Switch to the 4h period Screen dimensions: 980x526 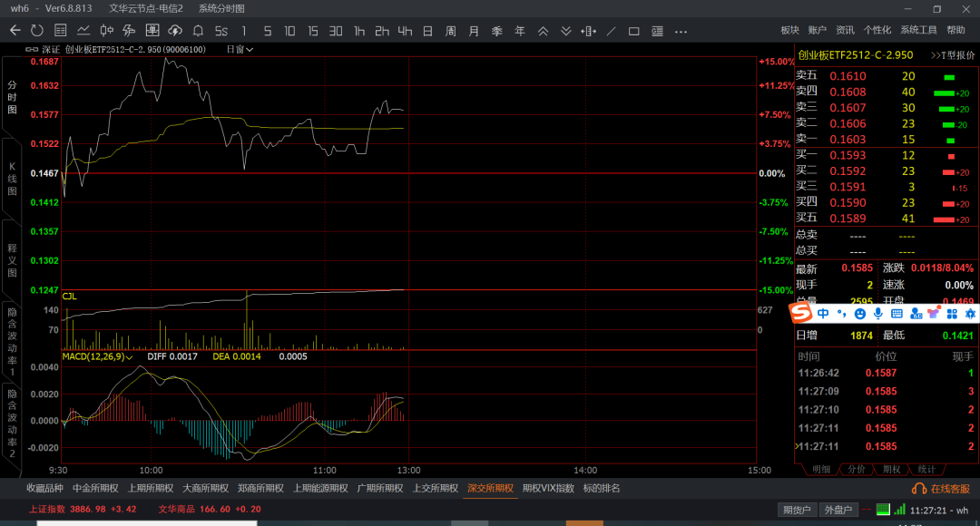tap(405, 31)
